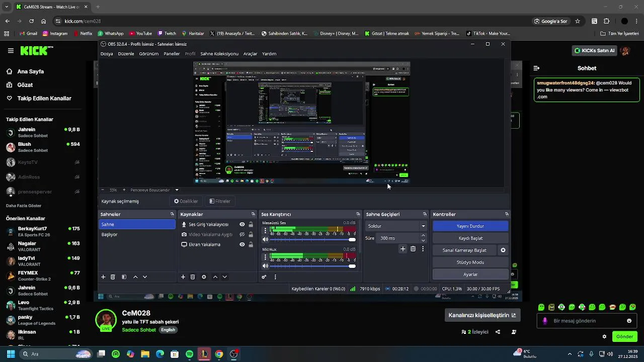Show hidden system tray icons chevron
This screenshot has height=362, width=644.
pos(570,354)
